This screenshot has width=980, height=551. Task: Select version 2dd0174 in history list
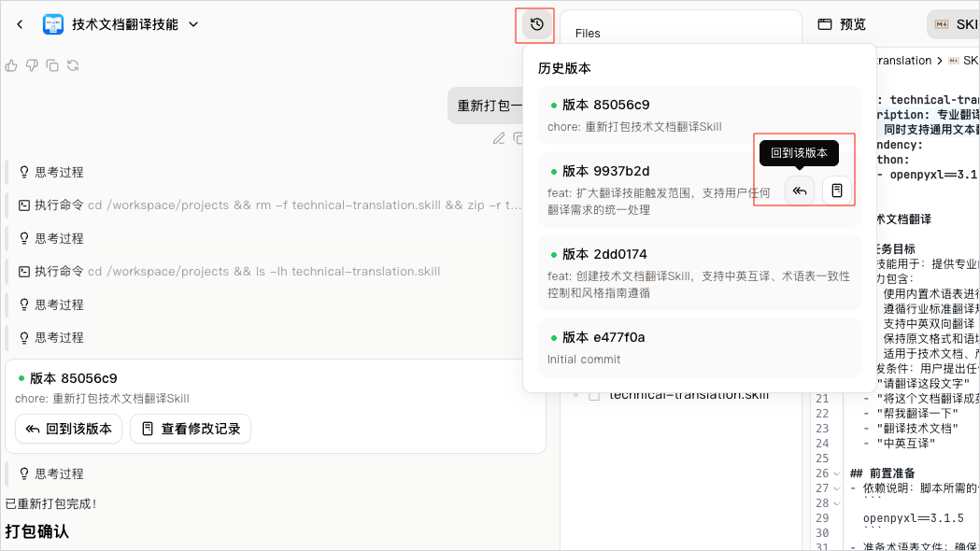click(700, 273)
